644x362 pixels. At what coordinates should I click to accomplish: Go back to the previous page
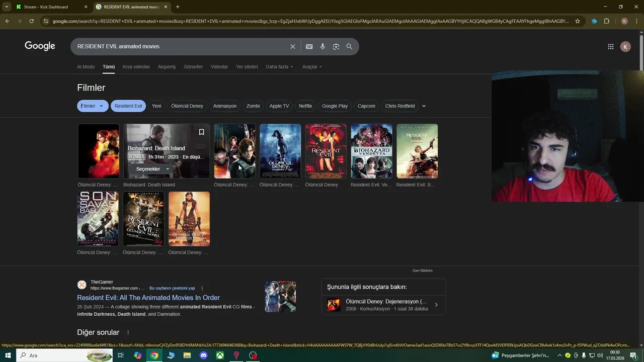click(x=7, y=21)
